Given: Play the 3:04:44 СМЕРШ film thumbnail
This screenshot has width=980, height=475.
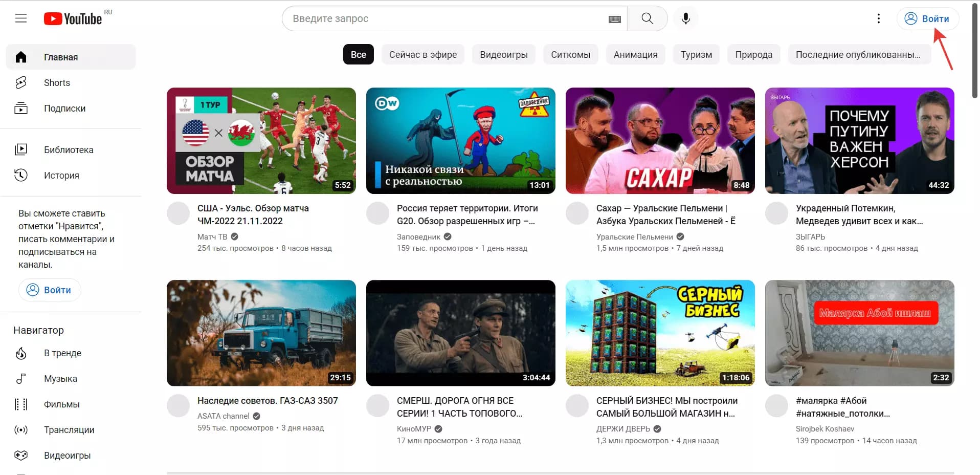Looking at the screenshot, I should 461,333.
